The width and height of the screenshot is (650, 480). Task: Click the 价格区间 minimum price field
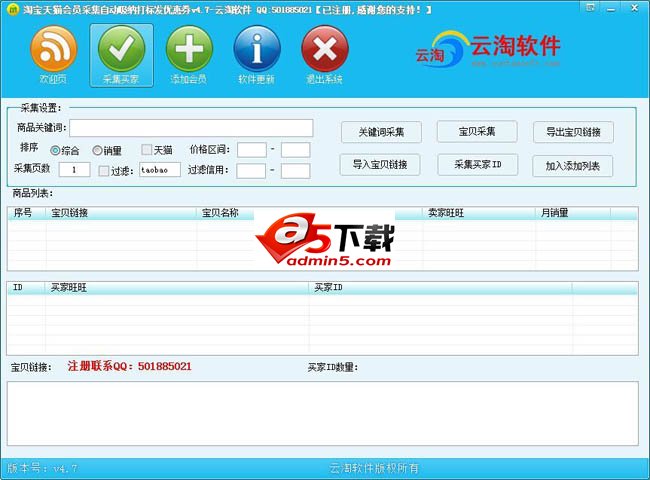252,150
